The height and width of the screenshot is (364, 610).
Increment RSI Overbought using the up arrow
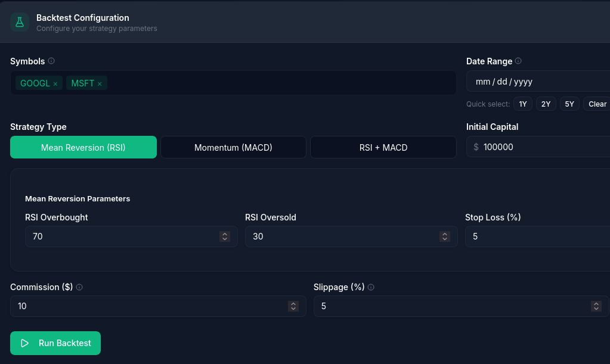click(x=225, y=234)
